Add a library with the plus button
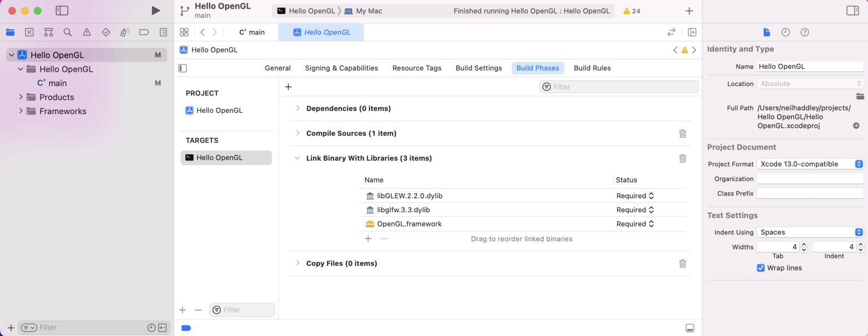This screenshot has width=868, height=336. pyautogui.click(x=368, y=239)
